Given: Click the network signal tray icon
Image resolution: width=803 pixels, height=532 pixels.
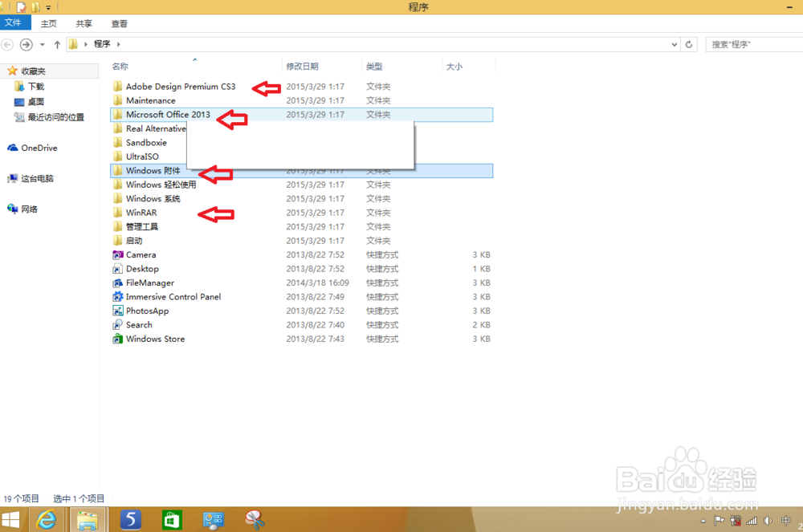Looking at the screenshot, I should pos(752,521).
